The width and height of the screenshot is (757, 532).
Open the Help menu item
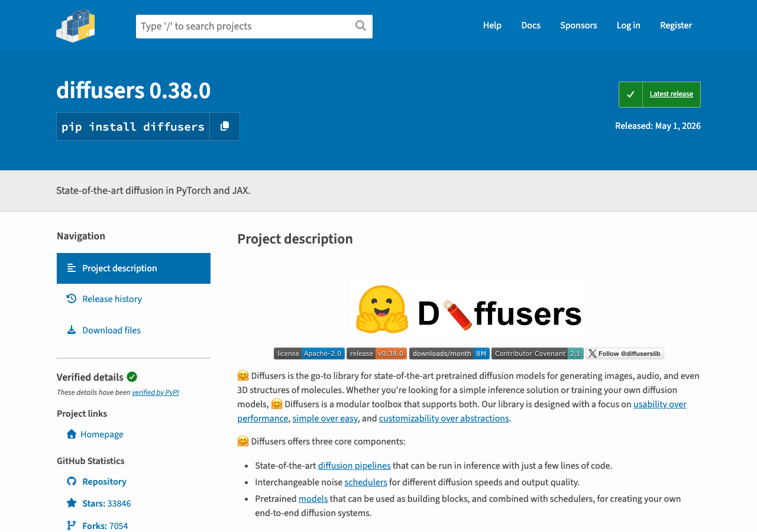tap(492, 25)
